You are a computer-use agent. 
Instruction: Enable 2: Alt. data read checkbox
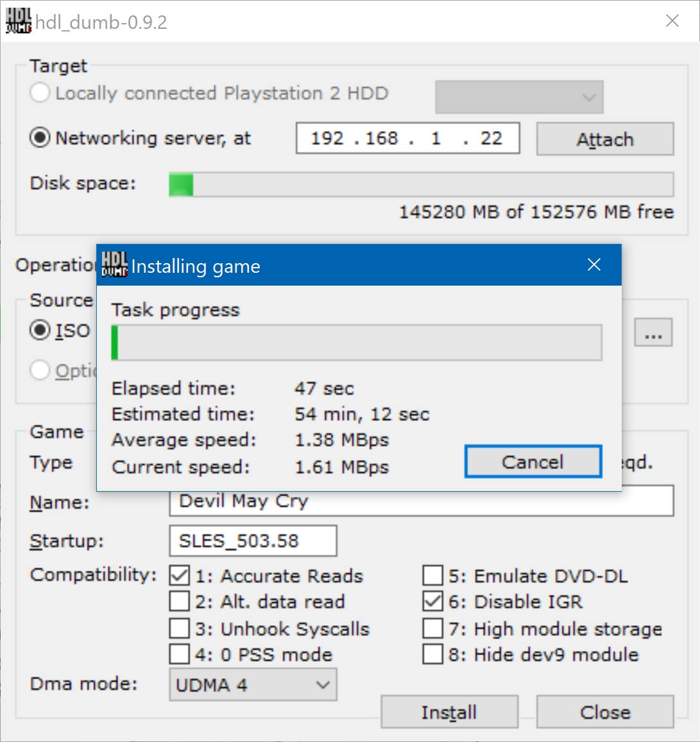tap(180, 601)
